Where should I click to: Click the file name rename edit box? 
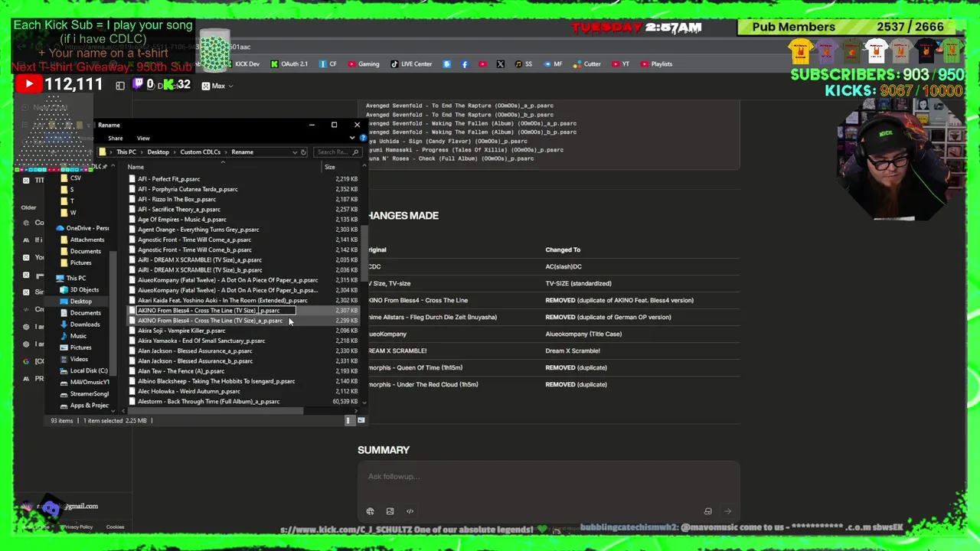pos(215,311)
